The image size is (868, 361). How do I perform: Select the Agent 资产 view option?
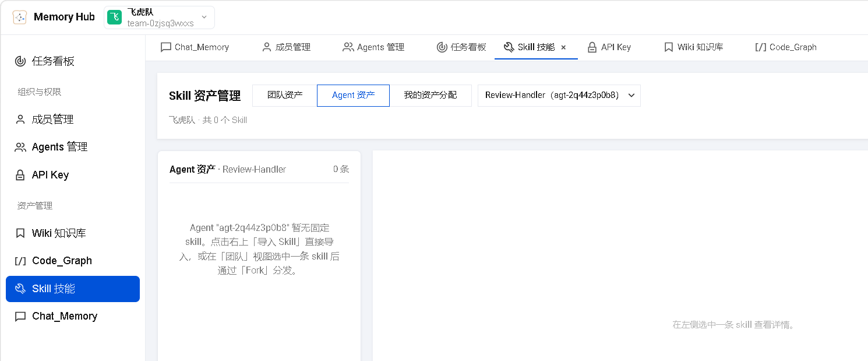point(353,95)
